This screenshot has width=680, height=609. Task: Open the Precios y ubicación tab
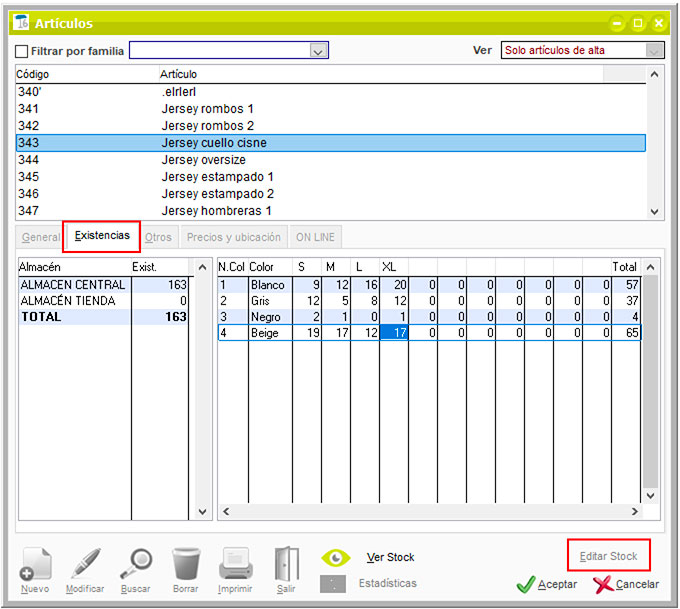tap(234, 237)
